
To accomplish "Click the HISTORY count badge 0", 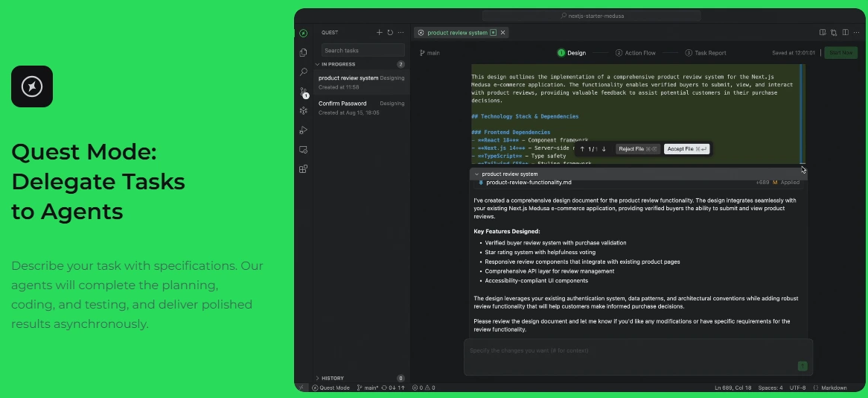I will (401, 378).
